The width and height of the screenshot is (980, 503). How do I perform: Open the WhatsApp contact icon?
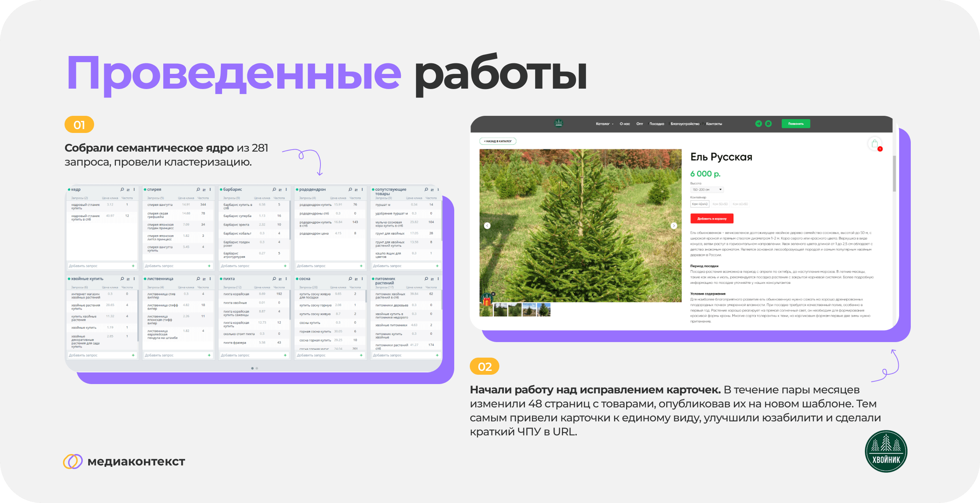768,124
